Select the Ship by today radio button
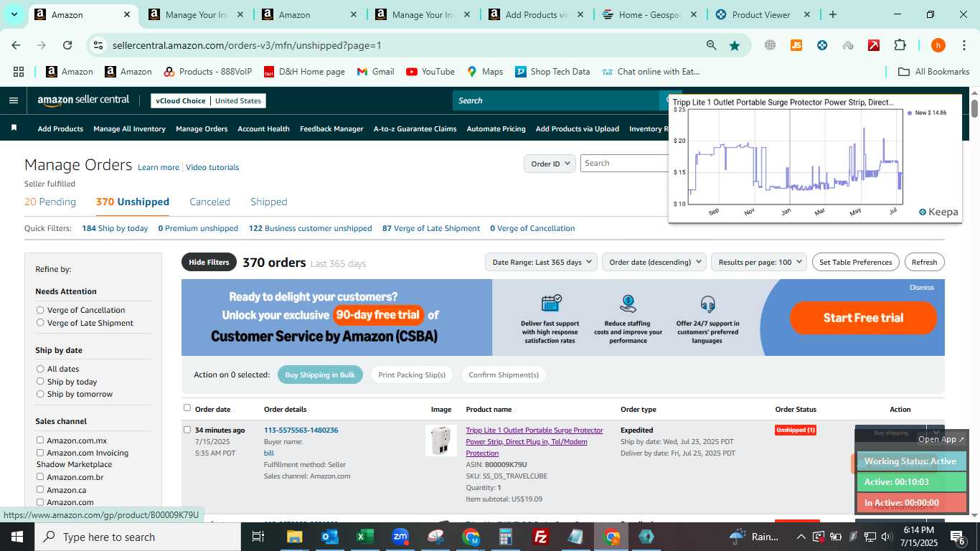The width and height of the screenshot is (980, 551). pos(40,382)
